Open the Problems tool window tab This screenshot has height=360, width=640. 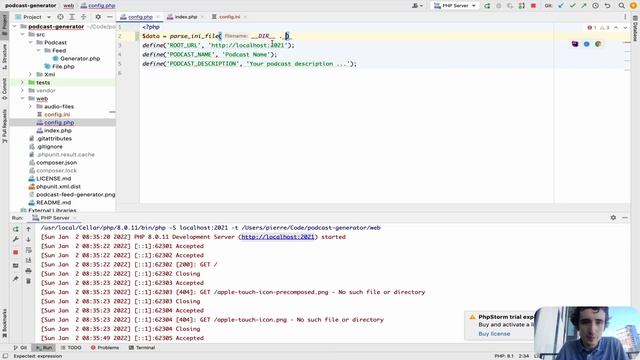(x=105, y=348)
